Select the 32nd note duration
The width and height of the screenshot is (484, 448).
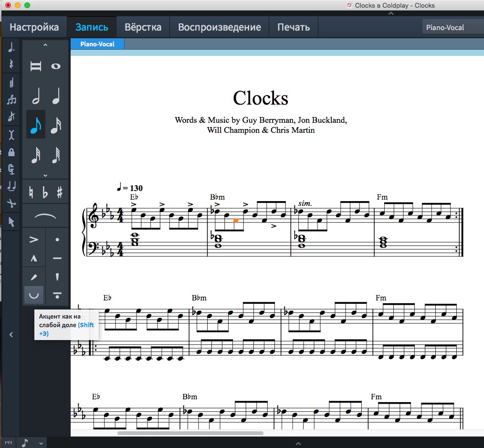[x=35, y=154]
